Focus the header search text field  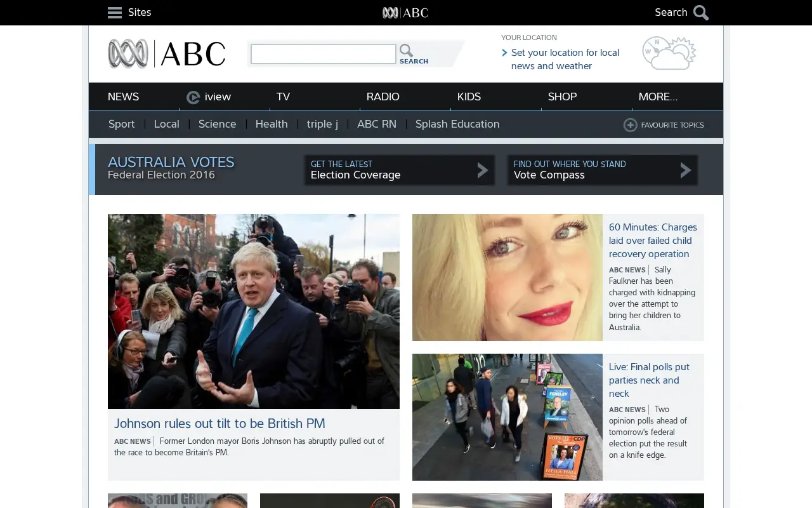324,54
